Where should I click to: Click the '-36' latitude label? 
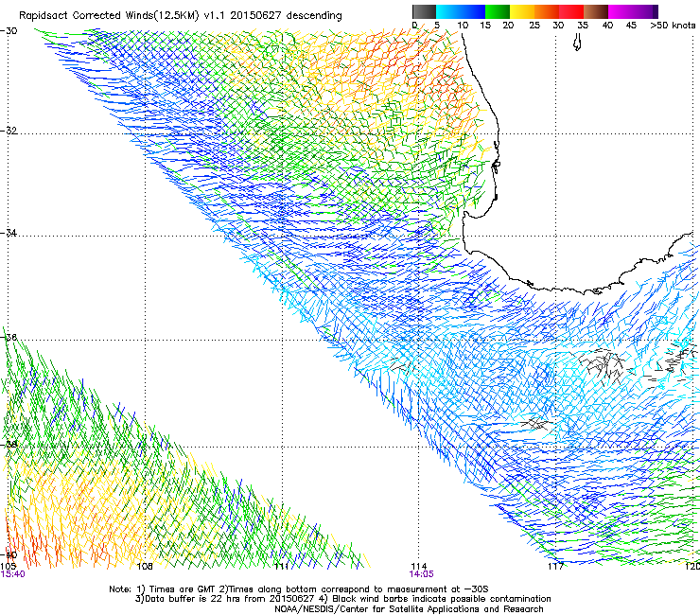[x=9, y=337]
